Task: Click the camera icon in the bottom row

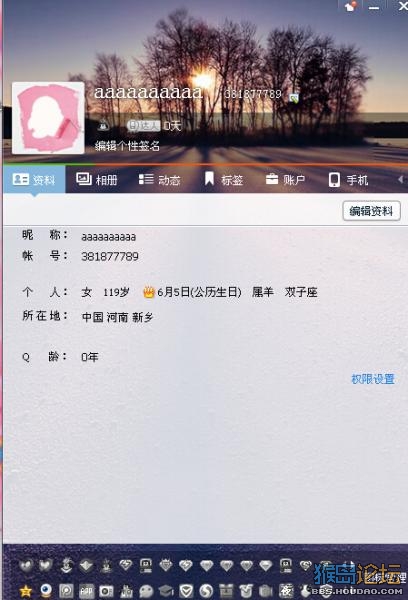Action: 106,591
